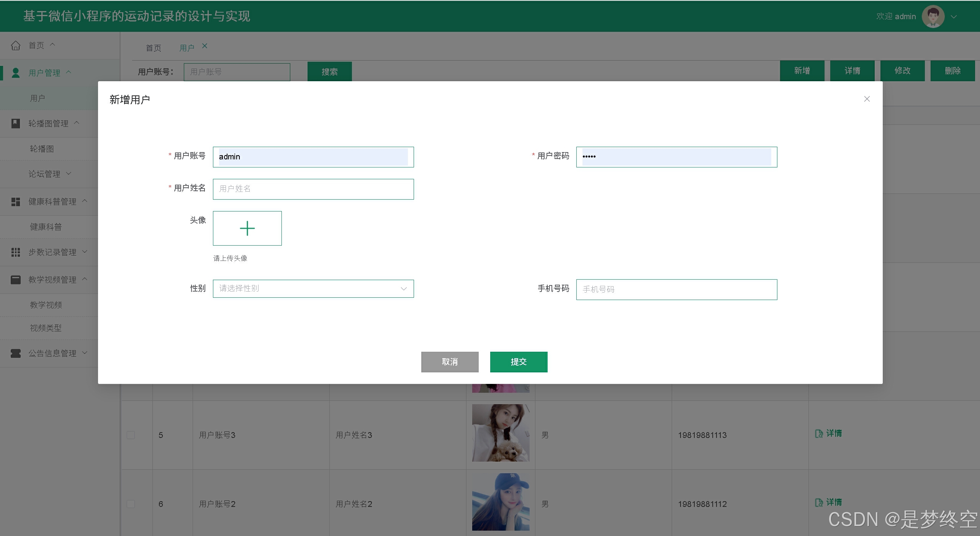Click the teaching video management icon

coord(16,280)
